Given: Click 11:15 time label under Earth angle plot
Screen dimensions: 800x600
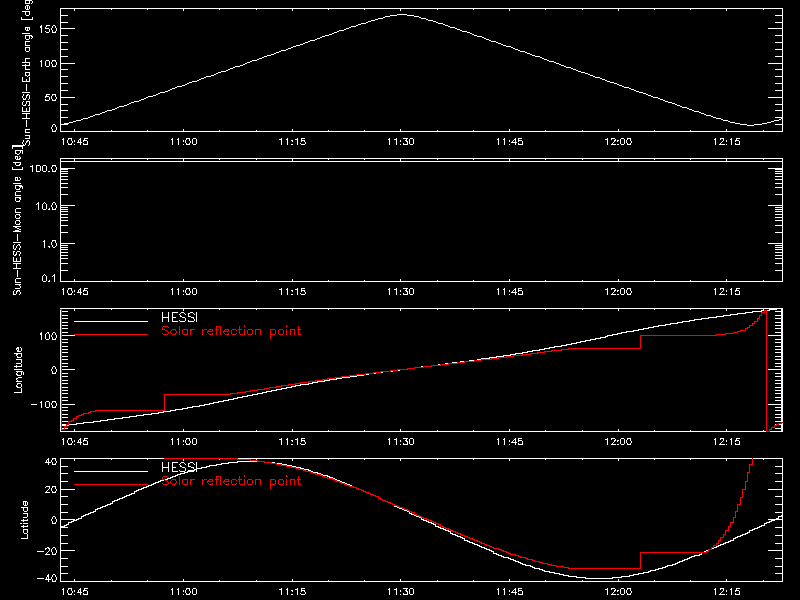Looking at the screenshot, I should coord(292,142).
